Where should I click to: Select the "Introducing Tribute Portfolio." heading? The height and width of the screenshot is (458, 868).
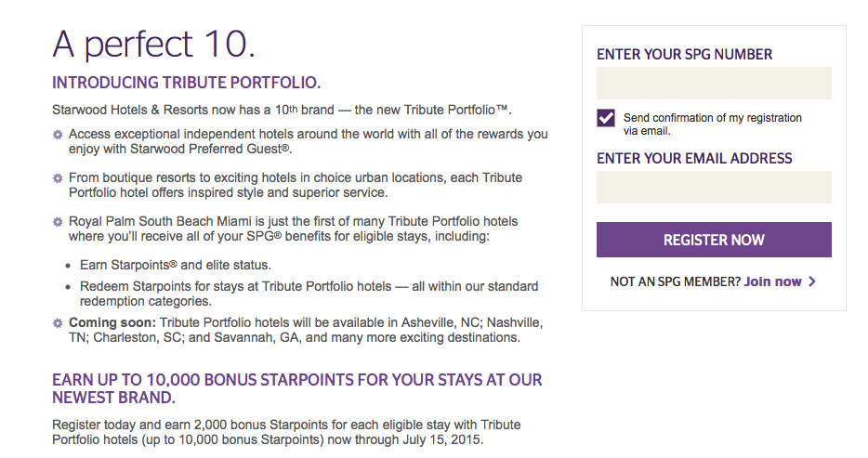point(187,83)
